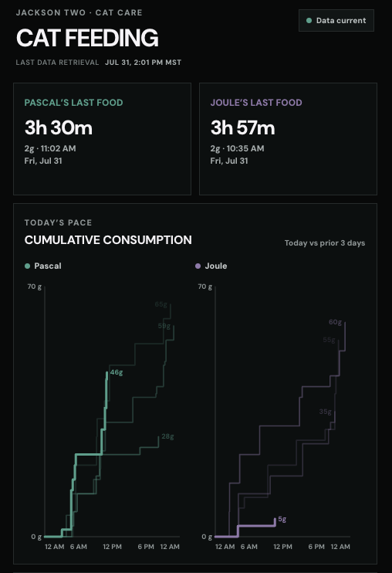Viewport: 392px width, 573px height.
Task: Click the 28g prior-day label in Pascal chart
Action: (x=167, y=436)
